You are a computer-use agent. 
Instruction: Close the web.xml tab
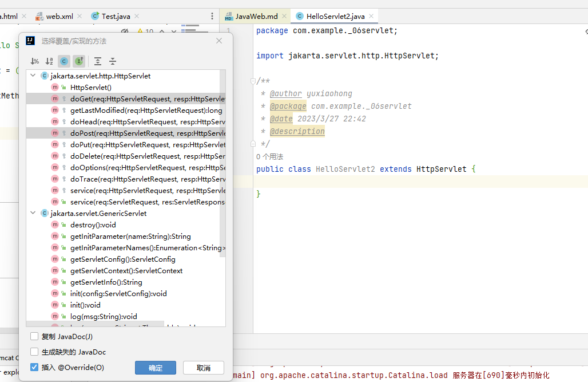80,16
